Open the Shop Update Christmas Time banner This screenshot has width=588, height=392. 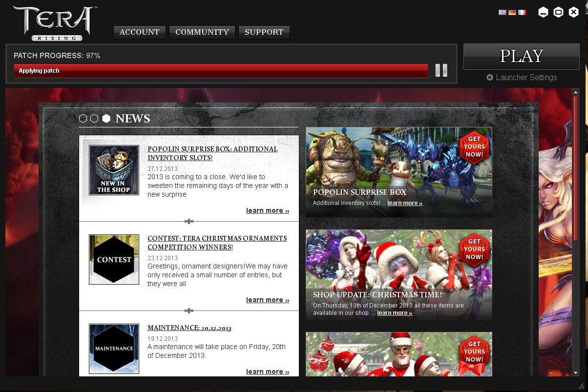pyautogui.click(x=399, y=274)
